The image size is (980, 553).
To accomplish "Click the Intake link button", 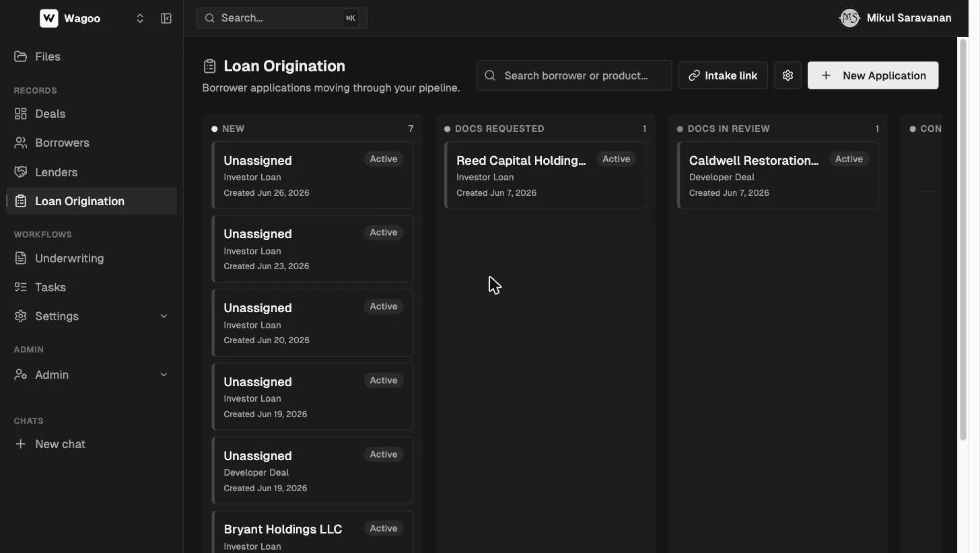I will pos(723,75).
